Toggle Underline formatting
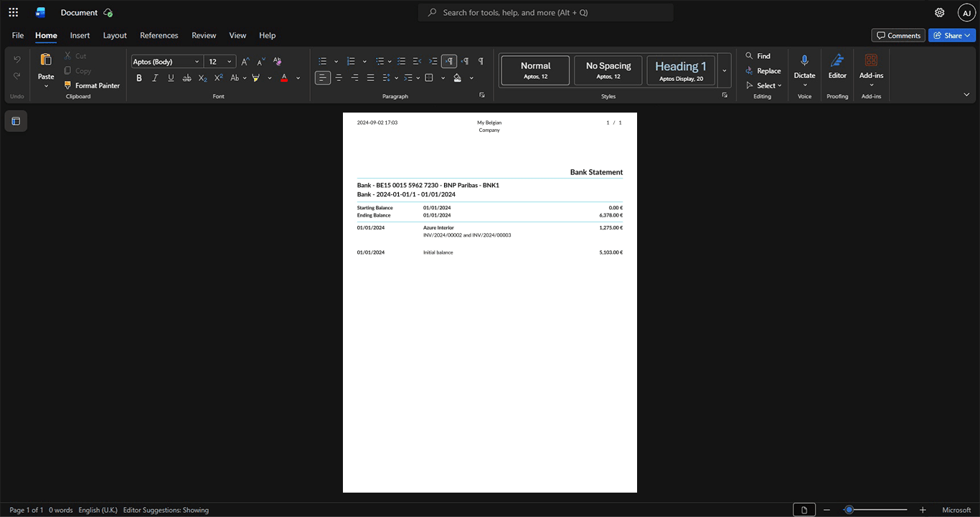980x517 pixels. 171,77
